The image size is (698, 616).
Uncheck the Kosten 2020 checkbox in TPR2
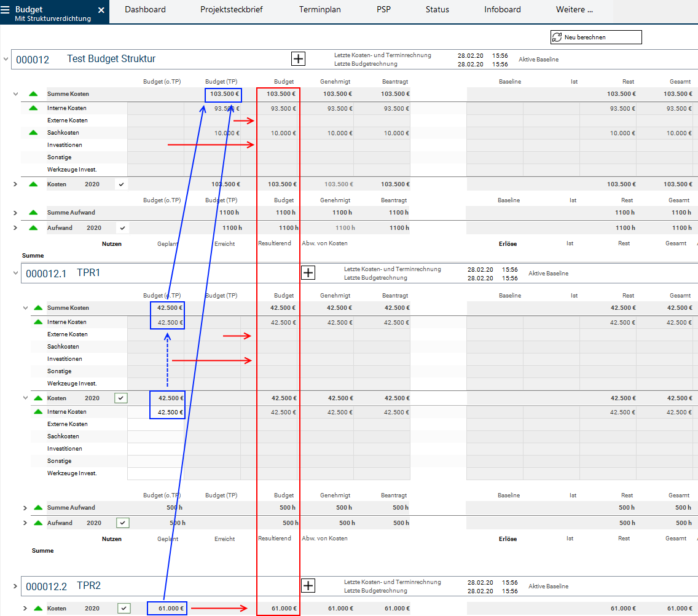(x=125, y=609)
